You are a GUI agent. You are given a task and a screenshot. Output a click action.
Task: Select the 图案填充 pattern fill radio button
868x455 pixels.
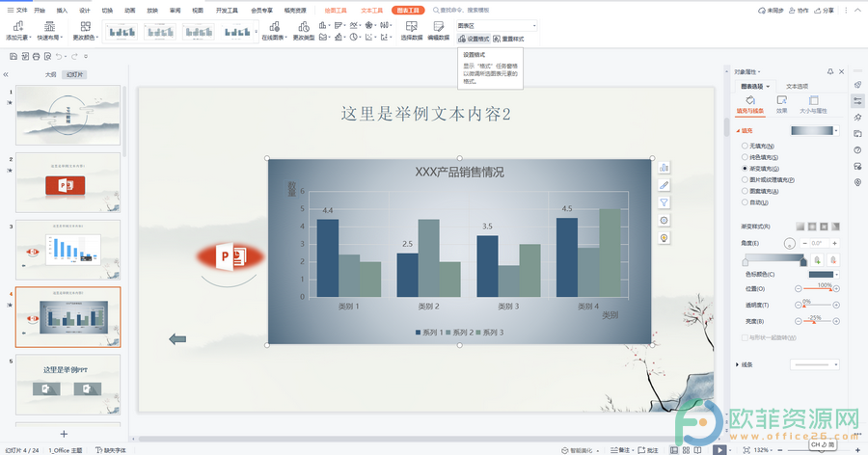[745, 191]
